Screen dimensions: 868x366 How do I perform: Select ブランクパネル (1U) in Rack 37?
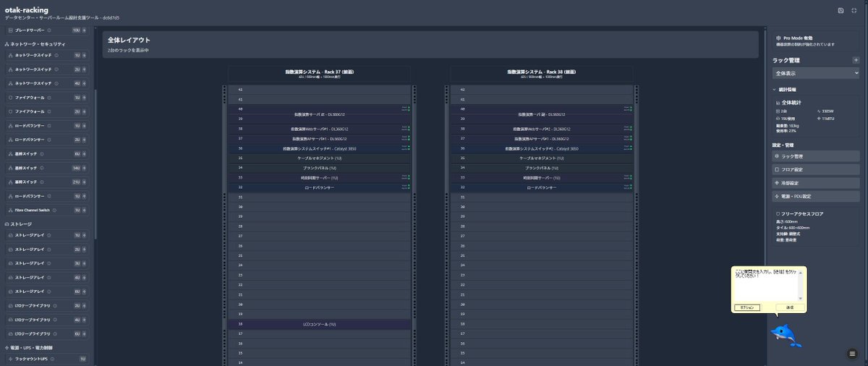pyautogui.click(x=319, y=168)
